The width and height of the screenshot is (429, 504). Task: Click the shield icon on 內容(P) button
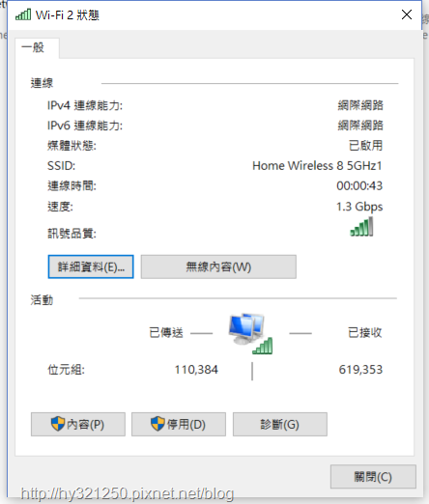(x=58, y=424)
